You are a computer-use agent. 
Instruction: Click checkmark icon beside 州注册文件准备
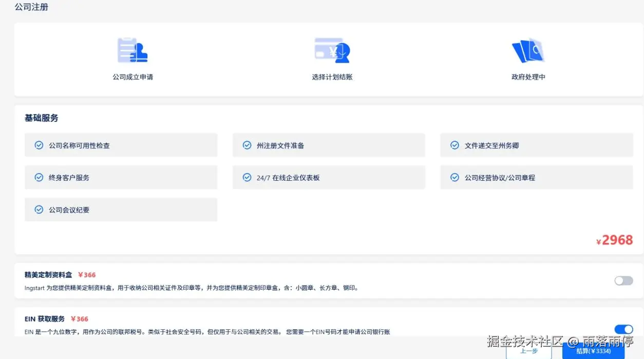coord(247,145)
